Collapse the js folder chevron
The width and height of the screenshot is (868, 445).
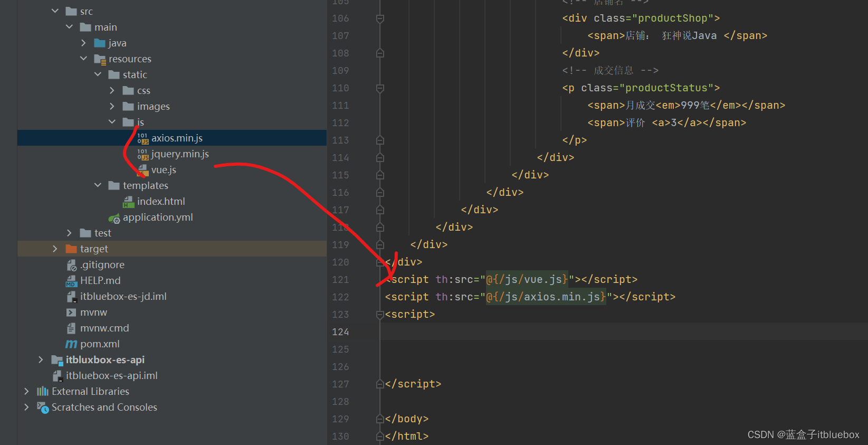(x=112, y=122)
